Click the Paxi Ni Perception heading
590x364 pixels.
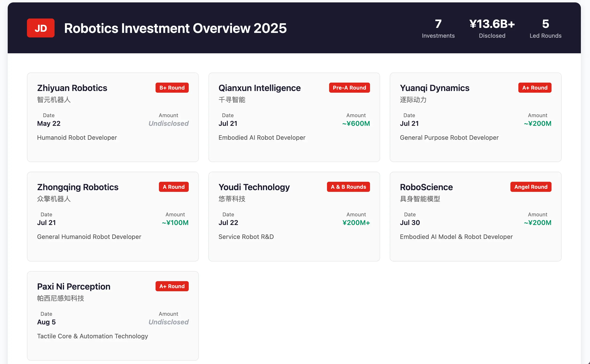pos(74,287)
